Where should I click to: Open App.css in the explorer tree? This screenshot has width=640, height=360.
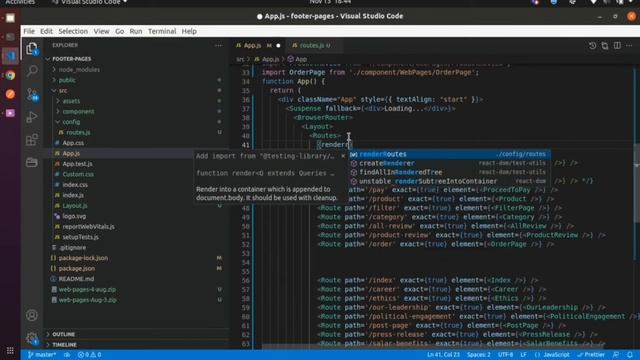(x=73, y=143)
